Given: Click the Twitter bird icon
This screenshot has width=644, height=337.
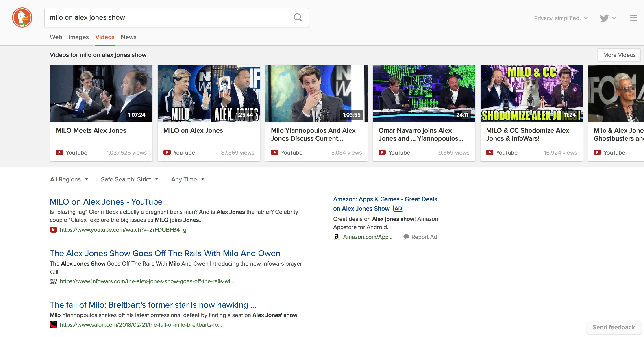Looking at the screenshot, I should pyautogui.click(x=604, y=18).
